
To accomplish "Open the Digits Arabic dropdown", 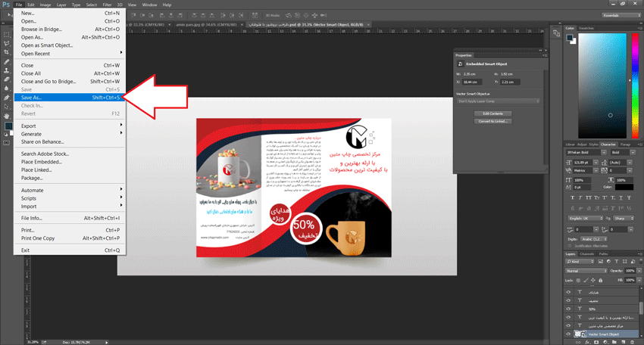I will [x=594, y=239].
